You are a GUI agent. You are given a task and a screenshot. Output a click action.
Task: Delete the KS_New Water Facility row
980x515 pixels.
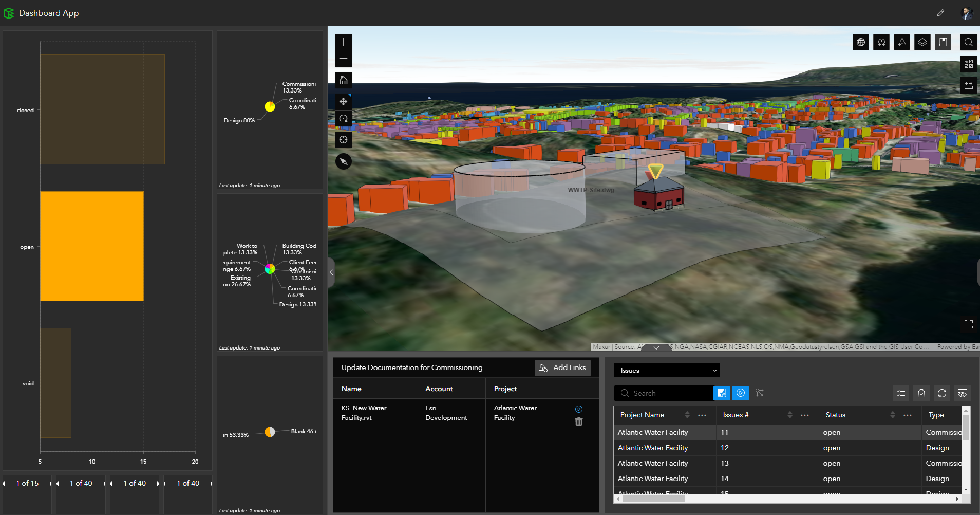coord(579,421)
